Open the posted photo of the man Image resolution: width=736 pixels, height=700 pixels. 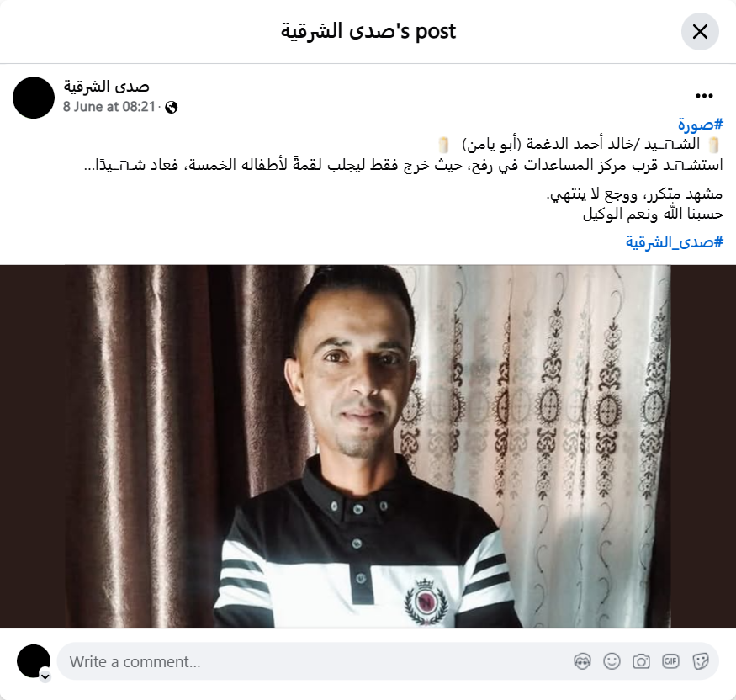(368, 447)
